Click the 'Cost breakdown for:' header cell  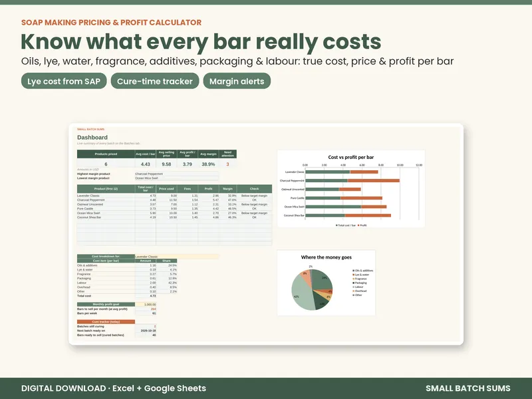(x=106, y=257)
